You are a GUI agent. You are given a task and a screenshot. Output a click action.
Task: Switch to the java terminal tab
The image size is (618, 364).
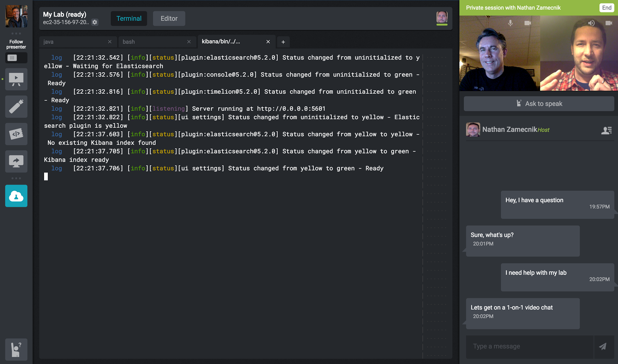pos(73,42)
